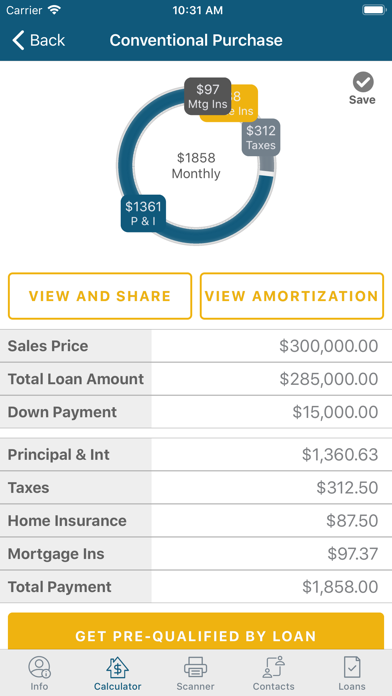Open the Loans document icon

[x=352, y=667]
